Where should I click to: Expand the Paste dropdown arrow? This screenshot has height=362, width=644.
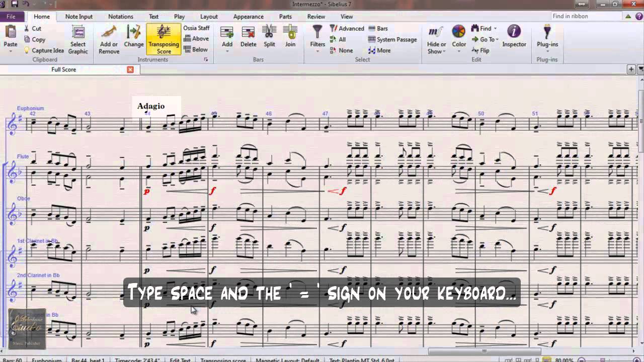coord(10,51)
